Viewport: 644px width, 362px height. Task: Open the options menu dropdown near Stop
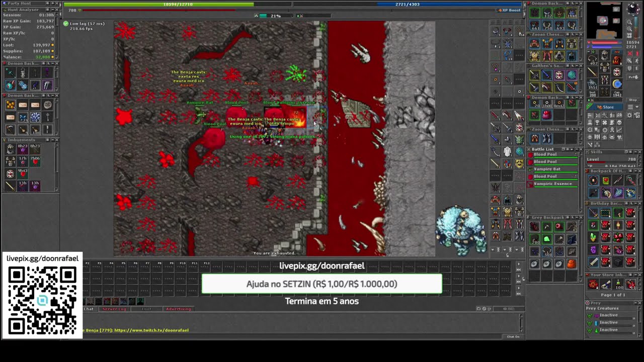632,107
